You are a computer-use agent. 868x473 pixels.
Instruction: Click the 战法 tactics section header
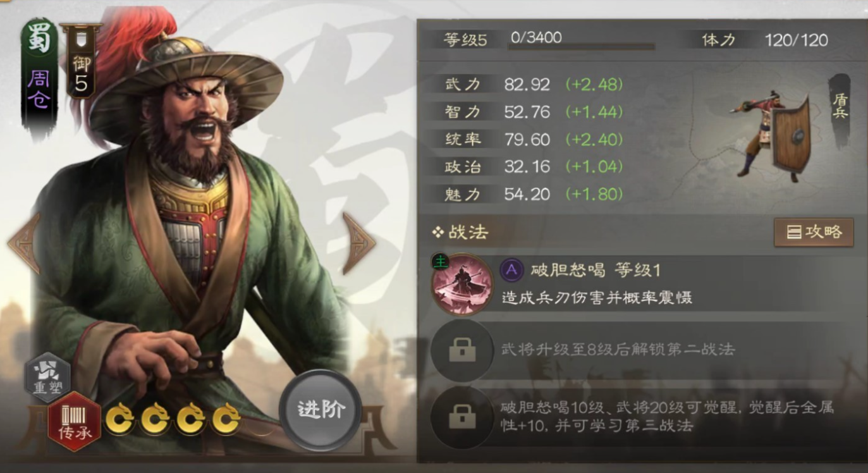click(x=460, y=232)
